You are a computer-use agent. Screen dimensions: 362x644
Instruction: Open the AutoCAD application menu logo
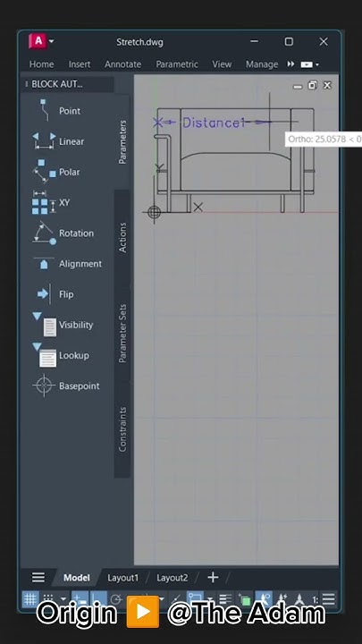coord(38,41)
